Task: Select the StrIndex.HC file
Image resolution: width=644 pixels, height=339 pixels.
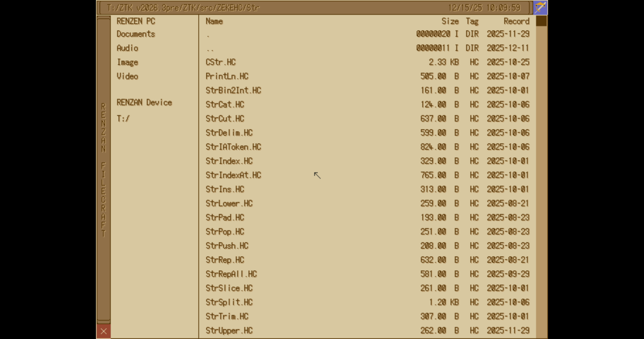Action: (367, 161)
